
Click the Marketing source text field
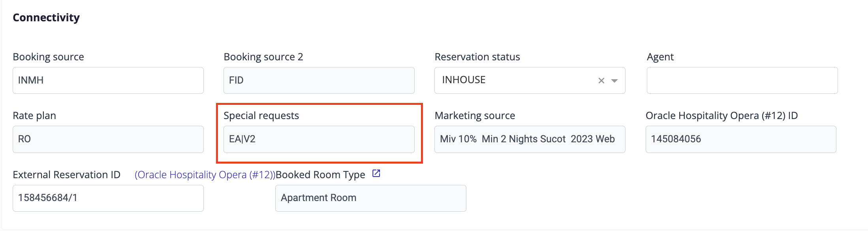click(x=530, y=139)
